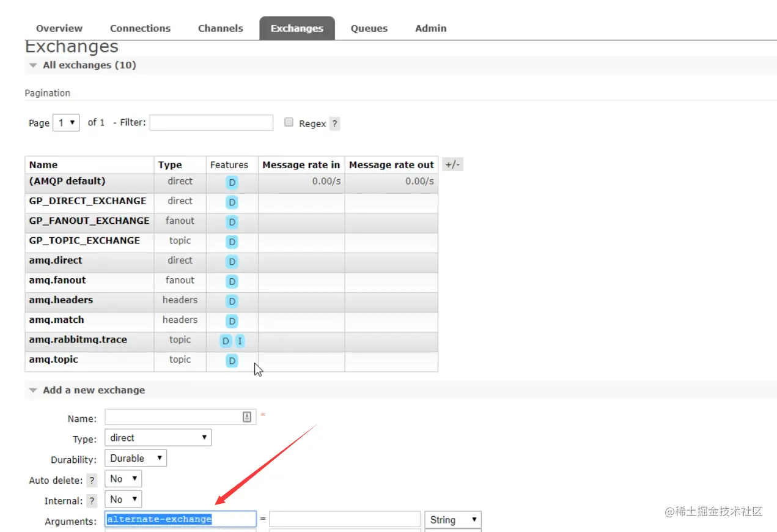Screen dimensions: 777x532
Task: Open the Overview tab
Action: tap(59, 28)
